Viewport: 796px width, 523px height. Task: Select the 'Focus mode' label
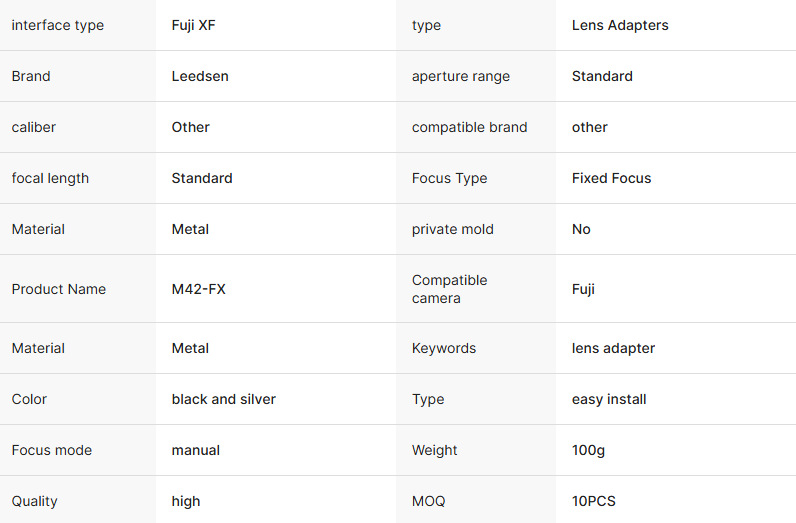(52, 450)
